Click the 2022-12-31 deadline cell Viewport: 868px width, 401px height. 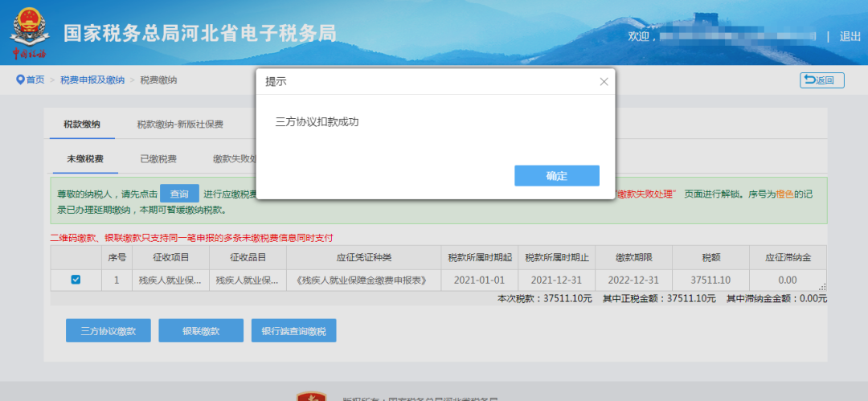click(634, 280)
